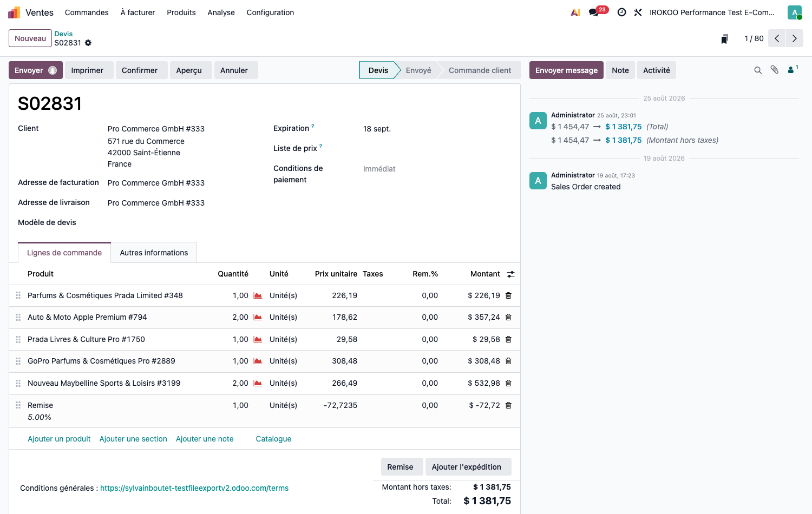Go to next record with right chevron
This screenshot has height=514, width=812.
point(795,38)
